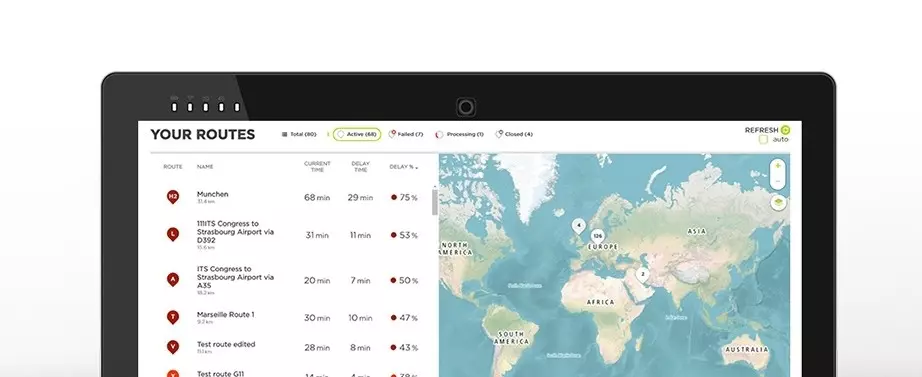Filter routes by Active (68)
The height and width of the screenshot is (377, 922).
click(x=357, y=134)
